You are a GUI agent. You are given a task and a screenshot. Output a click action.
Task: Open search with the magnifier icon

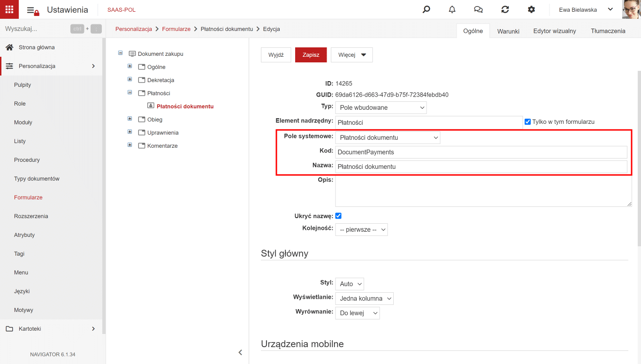[x=426, y=9]
